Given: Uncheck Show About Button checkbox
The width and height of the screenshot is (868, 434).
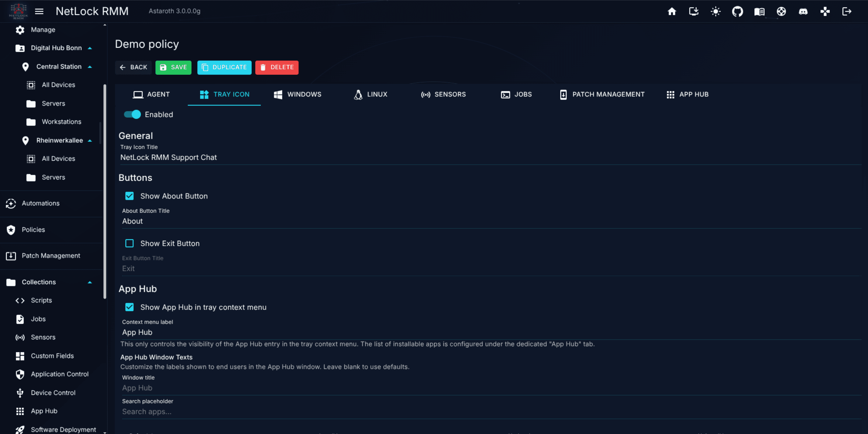Looking at the screenshot, I should pos(129,196).
